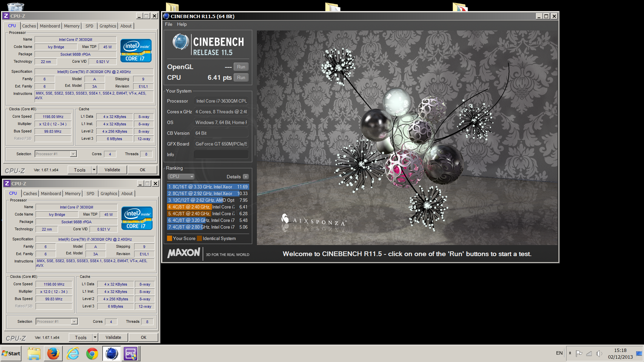This screenshot has width=644, height=362.
Task: Open Mainboard tab in bottom CPU-Z window
Action: click(x=51, y=193)
